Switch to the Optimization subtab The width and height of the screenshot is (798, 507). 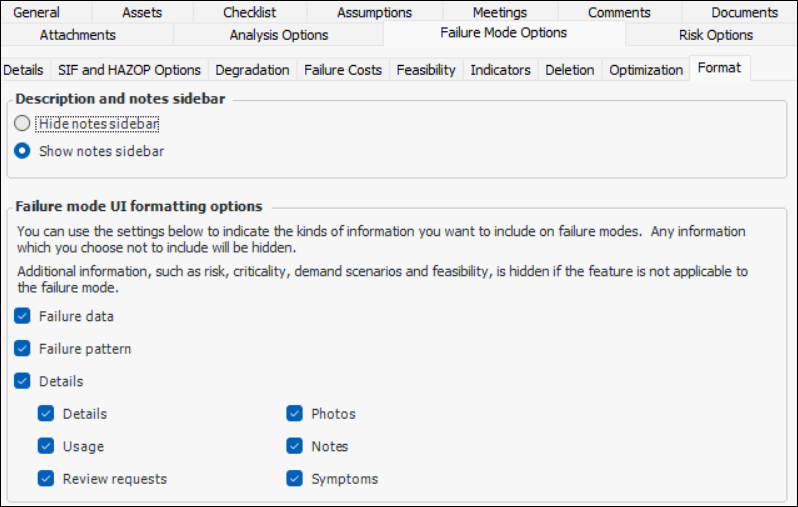[x=645, y=70]
